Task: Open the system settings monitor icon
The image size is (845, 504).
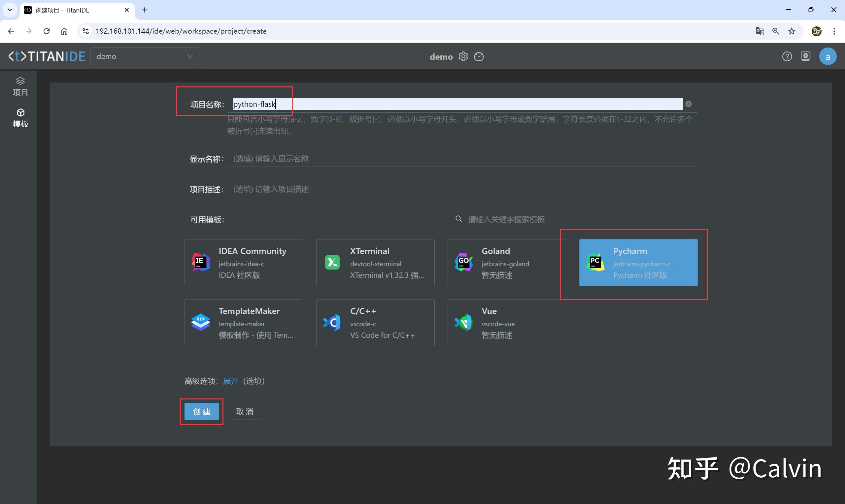Action: point(806,56)
